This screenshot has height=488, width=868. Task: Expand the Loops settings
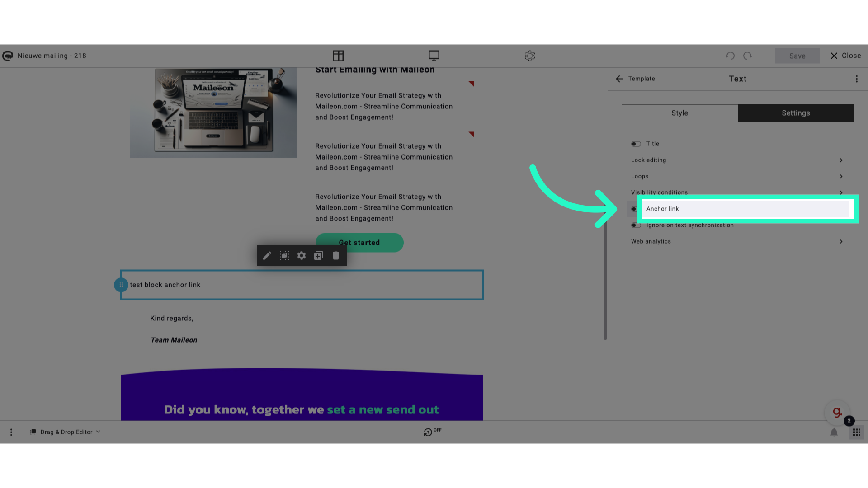coord(737,176)
